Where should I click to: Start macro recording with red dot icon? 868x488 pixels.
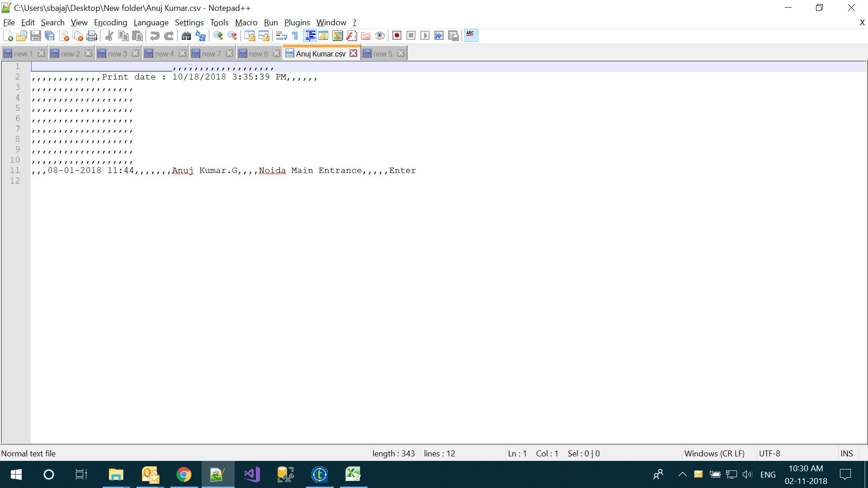point(397,36)
